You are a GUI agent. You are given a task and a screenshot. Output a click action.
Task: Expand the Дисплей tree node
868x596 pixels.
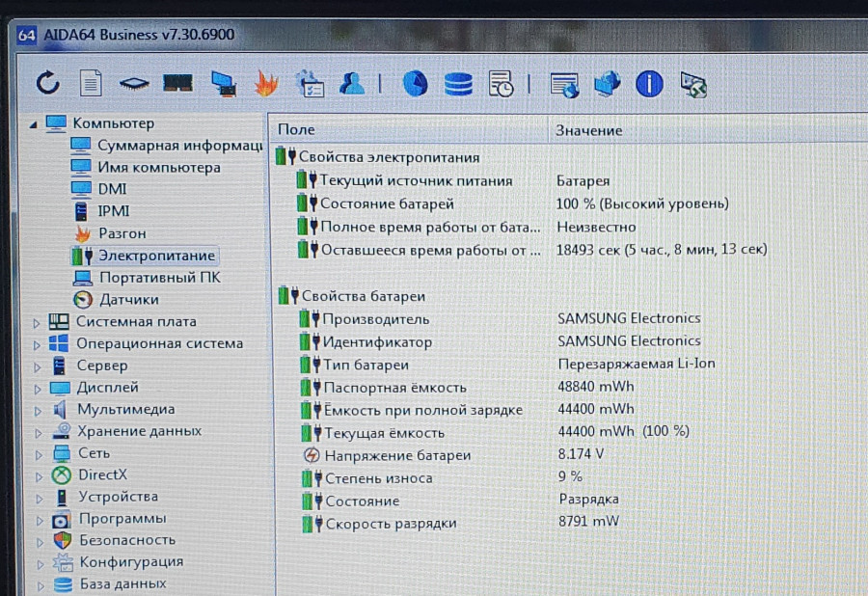pyautogui.click(x=38, y=389)
